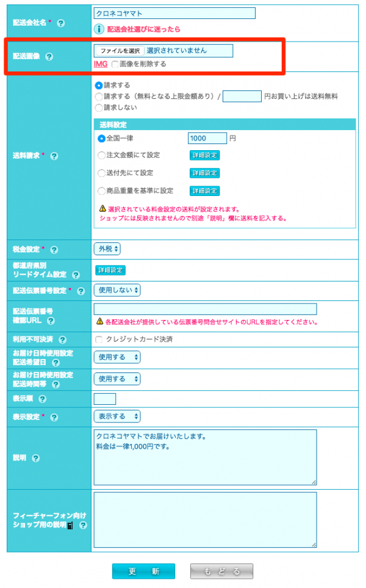Open 配送時間帯 使用する dropdown
Image resolution: width=366 pixels, height=588 pixels.
tap(117, 379)
